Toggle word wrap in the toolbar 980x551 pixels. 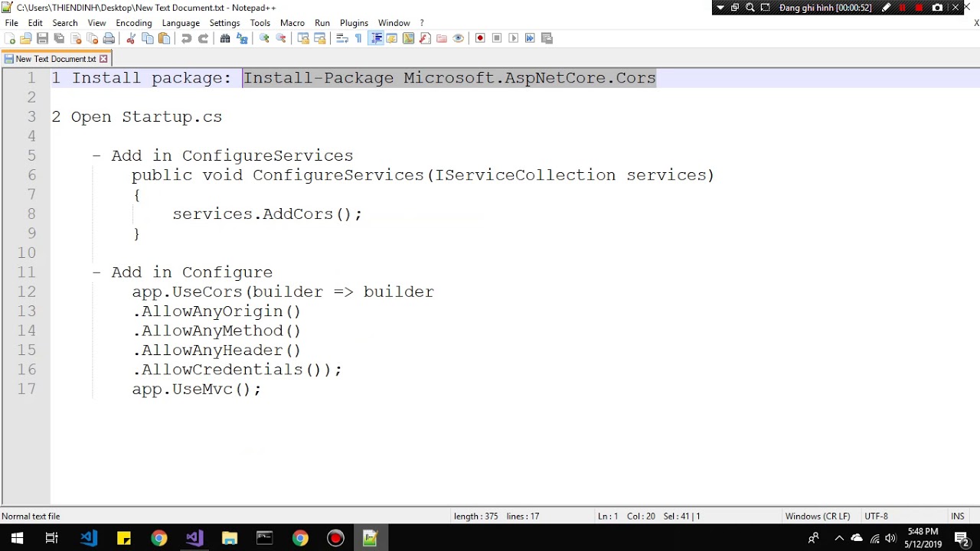pyautogui.click(x=342, y=38)
